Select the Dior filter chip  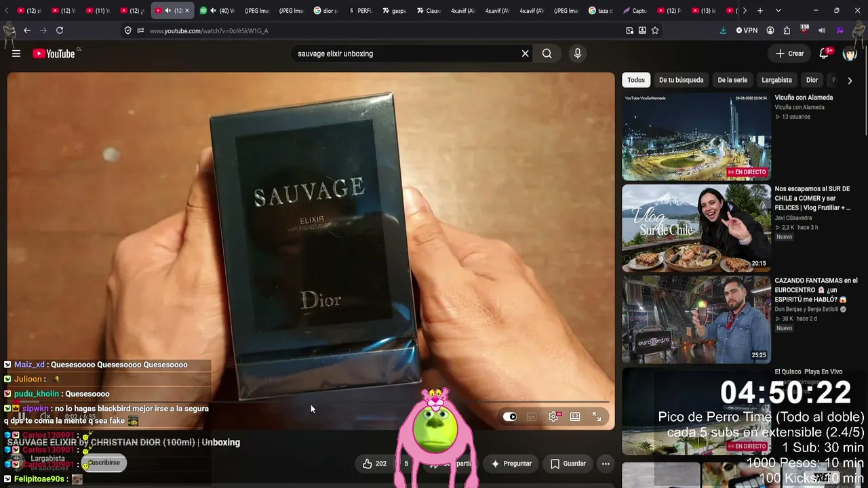pos(812,80)
